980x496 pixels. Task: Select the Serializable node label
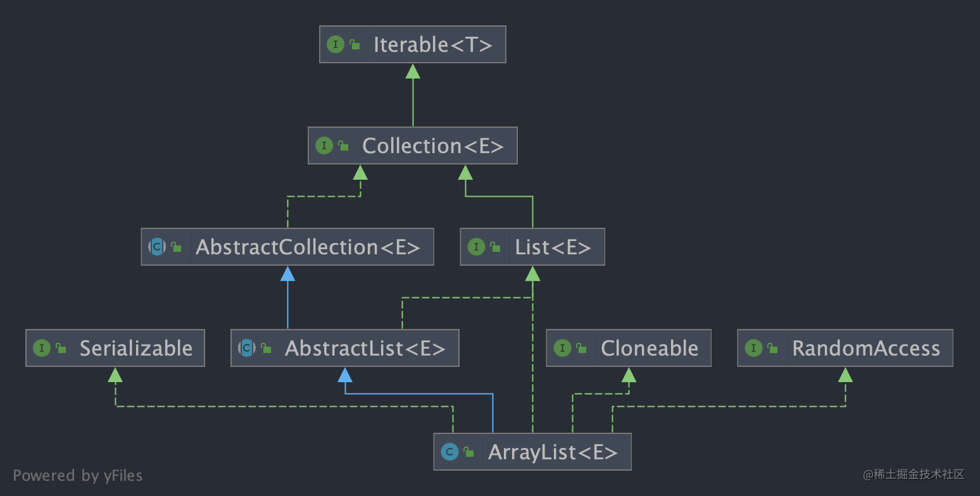(136, 348)
